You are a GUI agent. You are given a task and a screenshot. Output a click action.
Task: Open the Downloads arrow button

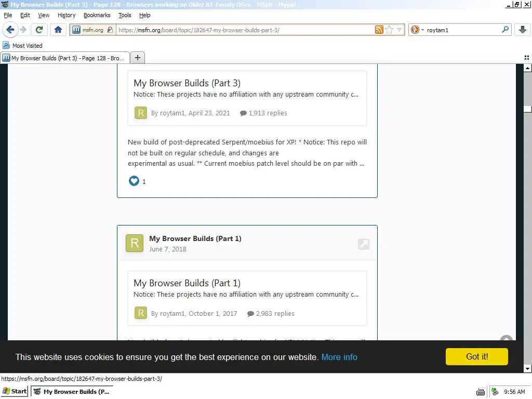[523, 30]
